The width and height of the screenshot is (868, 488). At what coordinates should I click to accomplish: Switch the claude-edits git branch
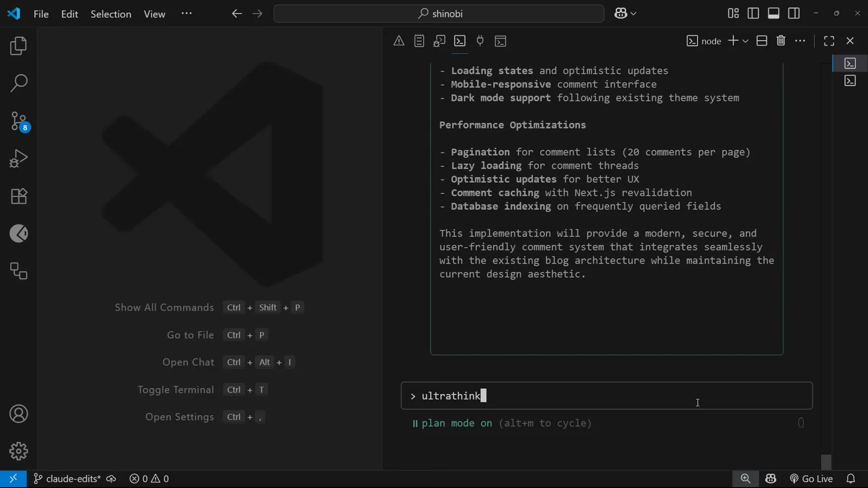click(67, 479)
